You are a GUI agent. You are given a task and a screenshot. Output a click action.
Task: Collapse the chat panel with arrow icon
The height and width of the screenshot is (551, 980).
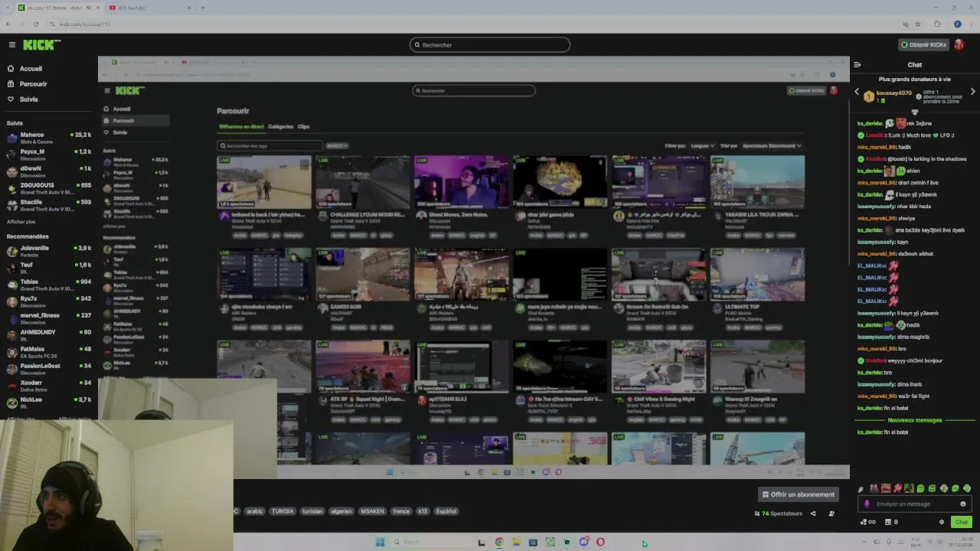(857, 65)
